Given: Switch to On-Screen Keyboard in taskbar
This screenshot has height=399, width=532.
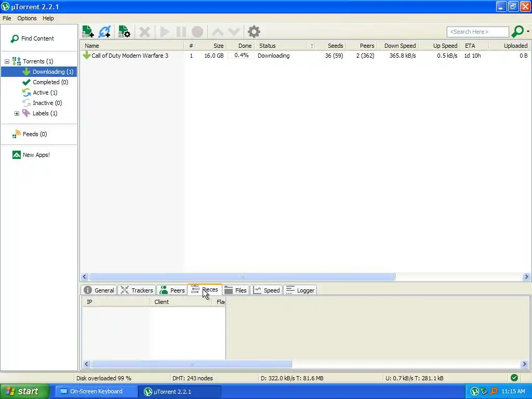Looking at the screenshot, I should point(96,392).
